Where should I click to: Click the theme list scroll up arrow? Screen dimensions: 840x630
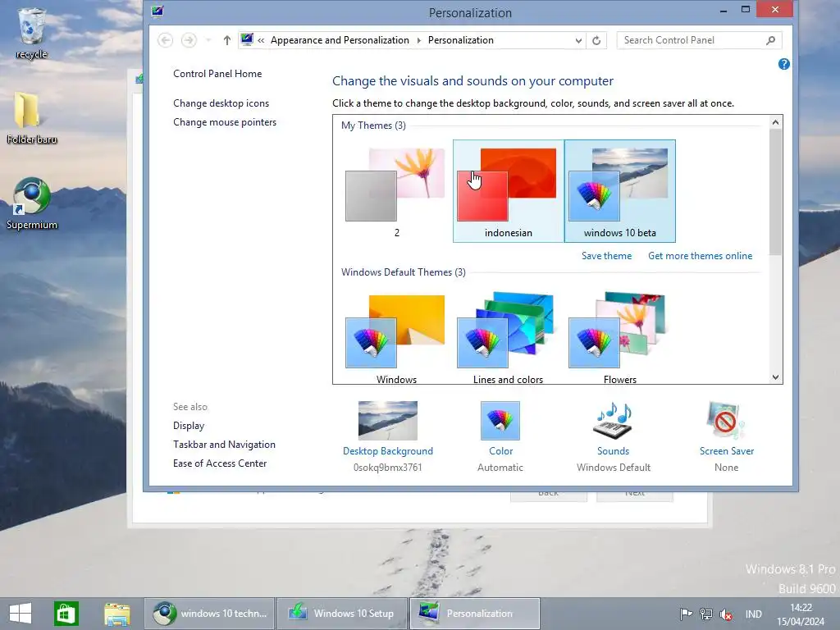tap(775, 122)
